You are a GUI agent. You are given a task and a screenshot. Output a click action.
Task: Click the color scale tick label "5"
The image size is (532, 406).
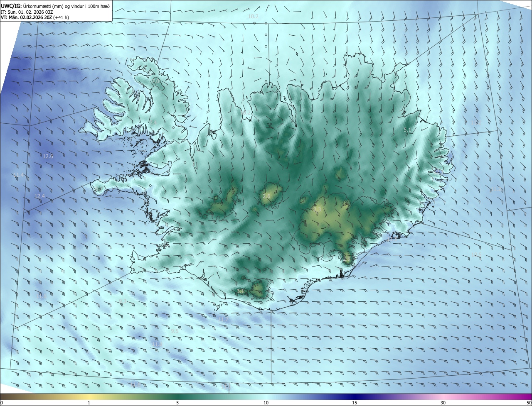(177, 403)
